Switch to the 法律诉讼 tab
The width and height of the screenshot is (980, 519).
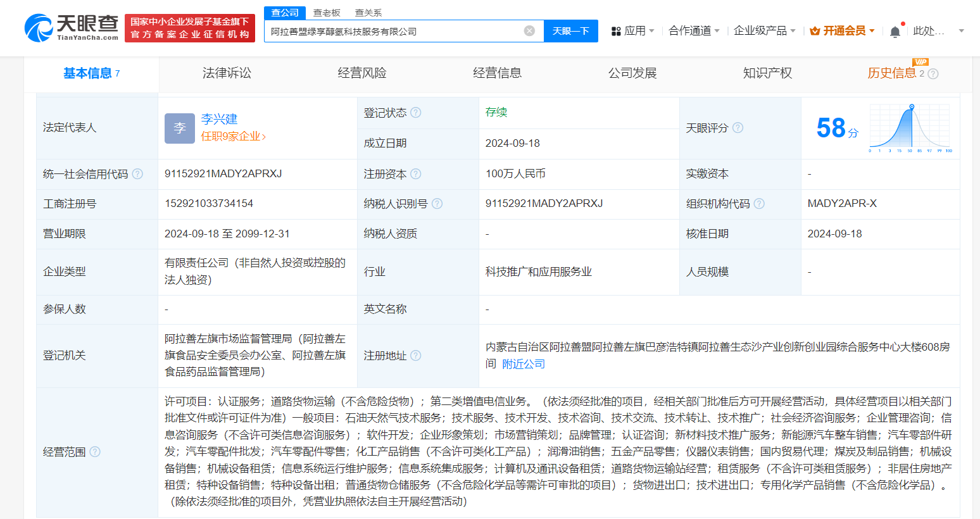227,73
